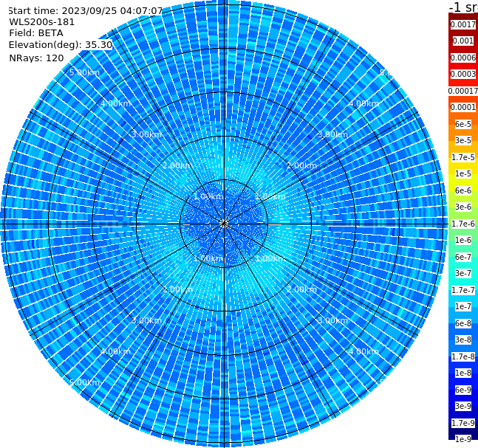Click the lower-left 5.00km range ring label
This screenshot has height=448, width=478.
coord(84,382)
